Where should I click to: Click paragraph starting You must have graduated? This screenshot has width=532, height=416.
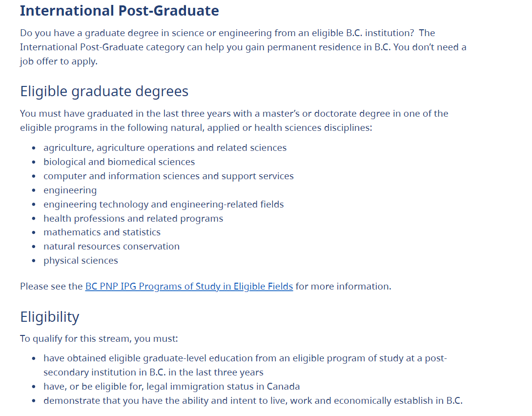click(x=234, y=121)
